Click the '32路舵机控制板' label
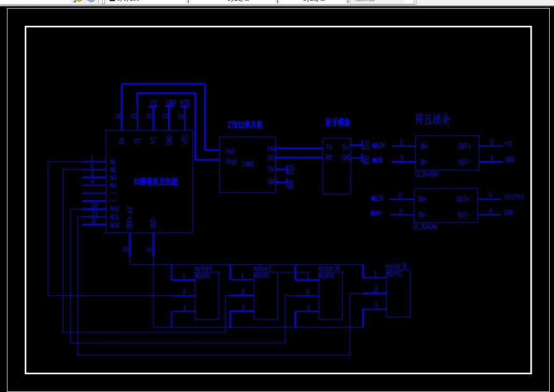554x392 pixels. point(156,182)
